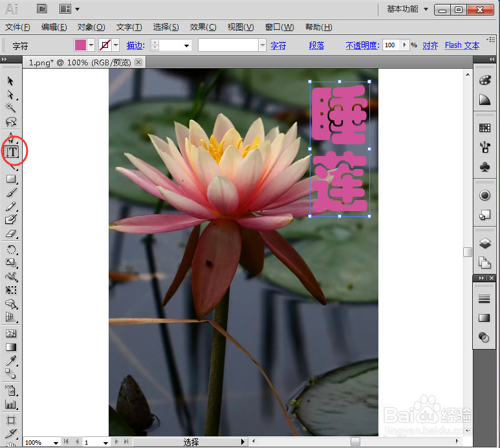Click the 描边 stroke link
Viewport: 500px width, 448px height.
click(x=136, y=45)
